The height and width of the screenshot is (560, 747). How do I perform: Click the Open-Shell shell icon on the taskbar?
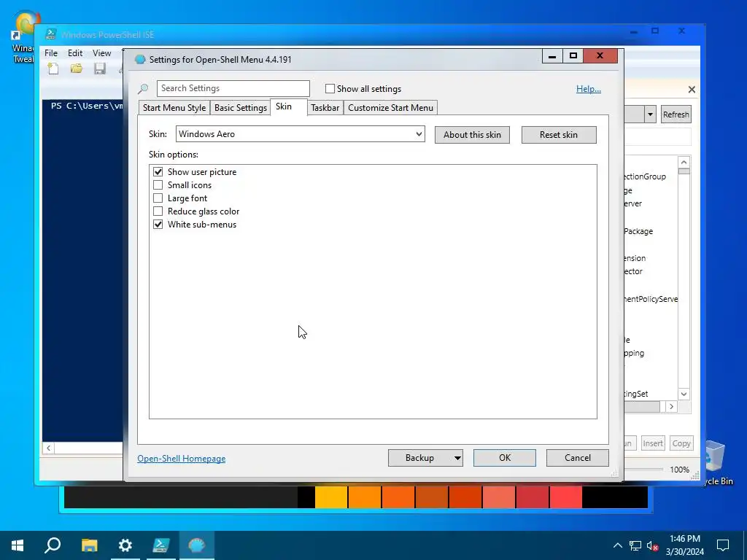tap(196, 545)
